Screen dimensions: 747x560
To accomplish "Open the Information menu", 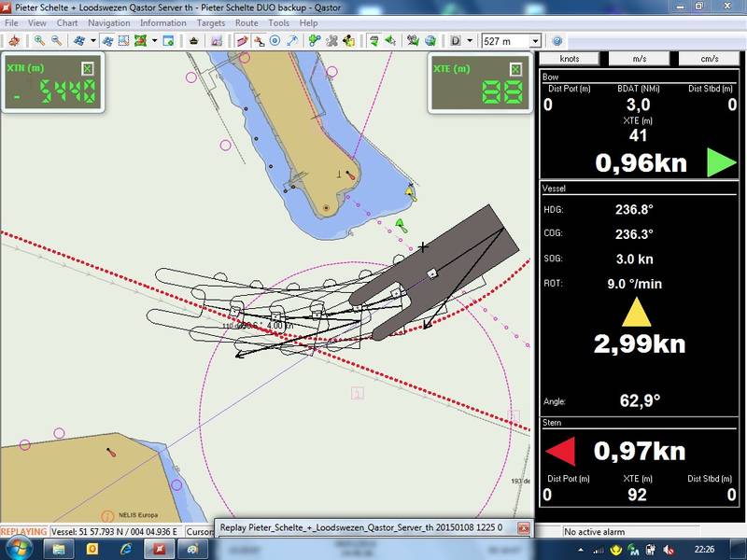I will 162,22.
